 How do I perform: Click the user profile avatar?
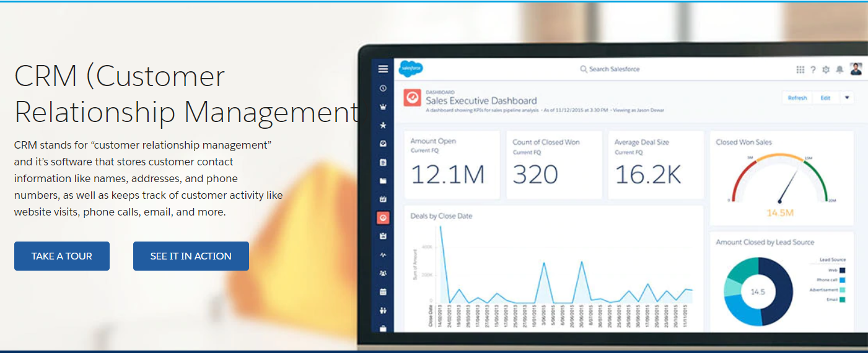tap(856, 69)
